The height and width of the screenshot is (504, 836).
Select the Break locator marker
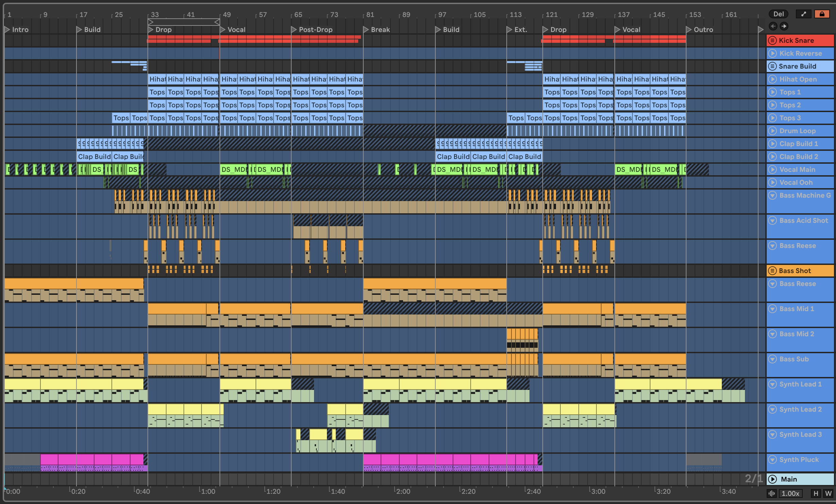[x=366, y=30]
